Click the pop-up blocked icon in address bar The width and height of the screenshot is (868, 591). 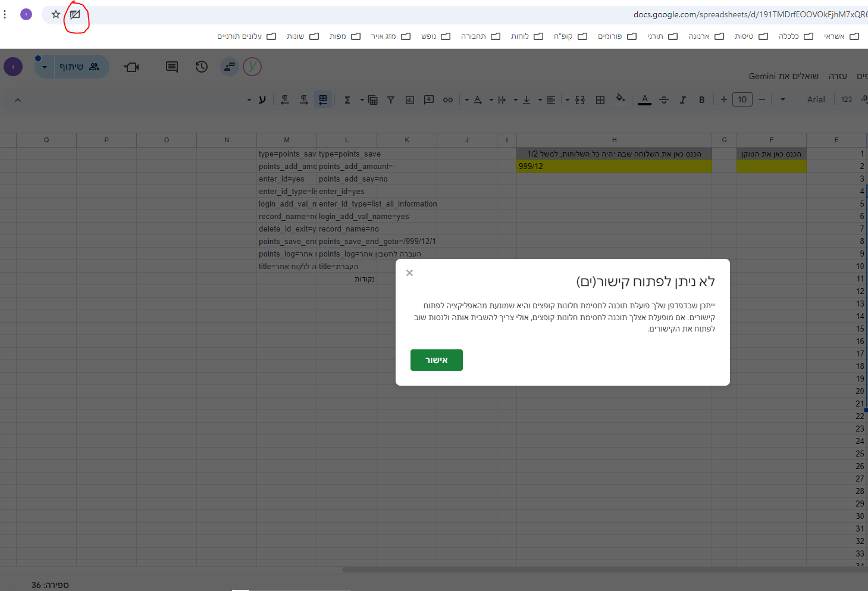click(75, 14)
